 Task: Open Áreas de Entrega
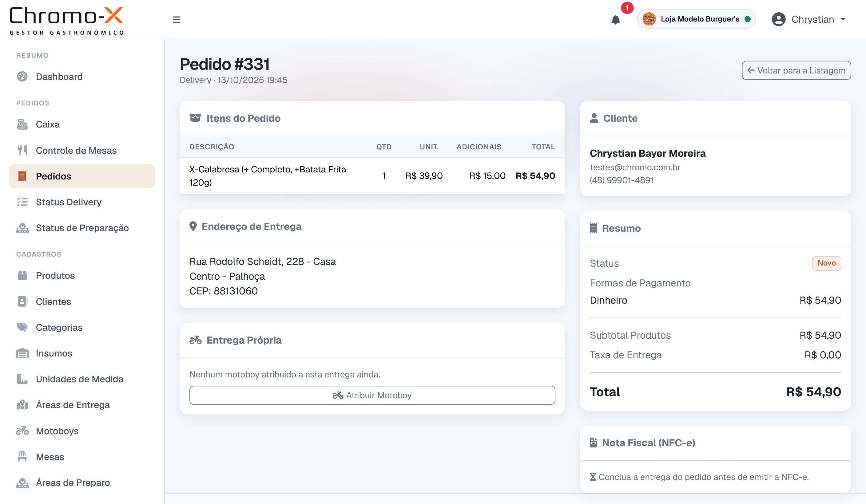82,405
